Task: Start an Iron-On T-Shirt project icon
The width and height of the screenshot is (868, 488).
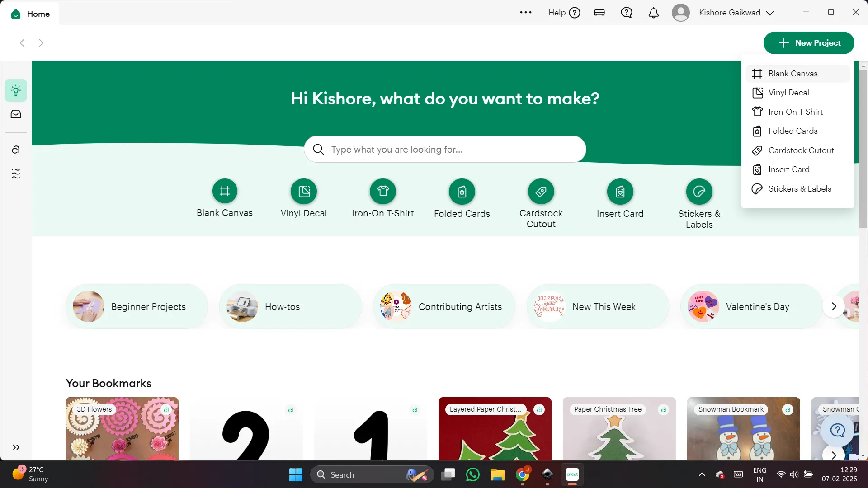Action: pyautogui.click(x=383, y=192)
